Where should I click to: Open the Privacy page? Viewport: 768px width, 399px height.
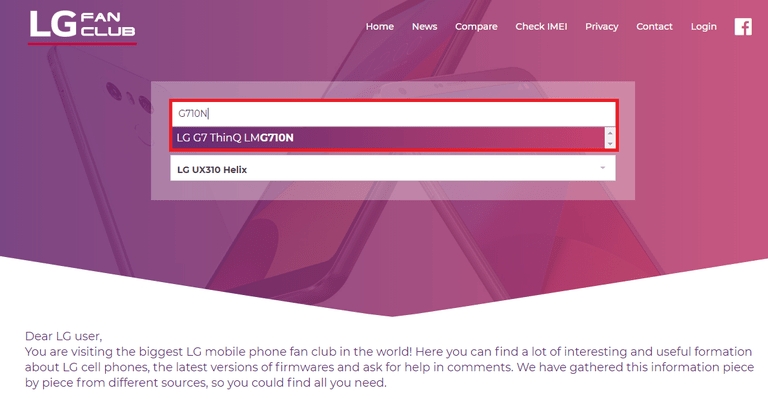click(x=601, y=26)
